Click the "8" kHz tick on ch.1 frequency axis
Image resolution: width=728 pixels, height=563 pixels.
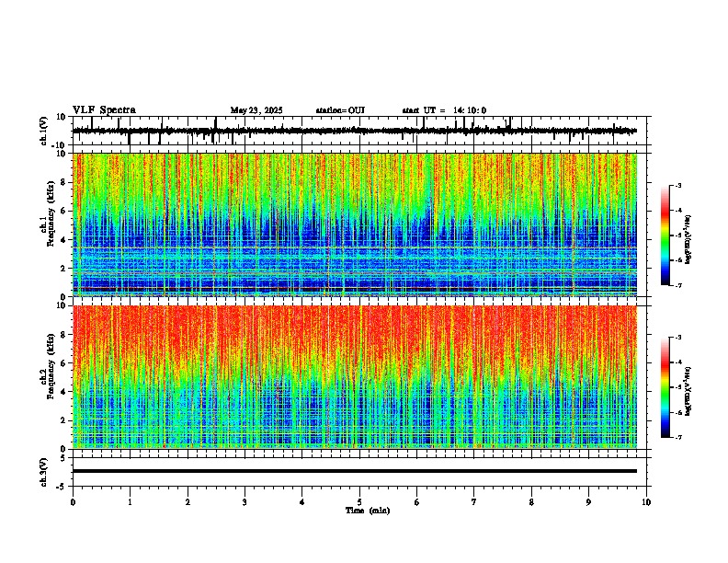64,182
